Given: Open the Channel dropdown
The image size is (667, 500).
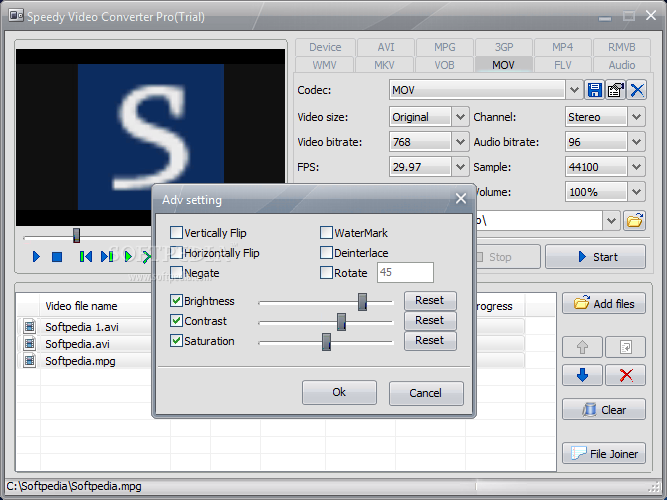Looking at the screenshot, I should click(636, 117).
